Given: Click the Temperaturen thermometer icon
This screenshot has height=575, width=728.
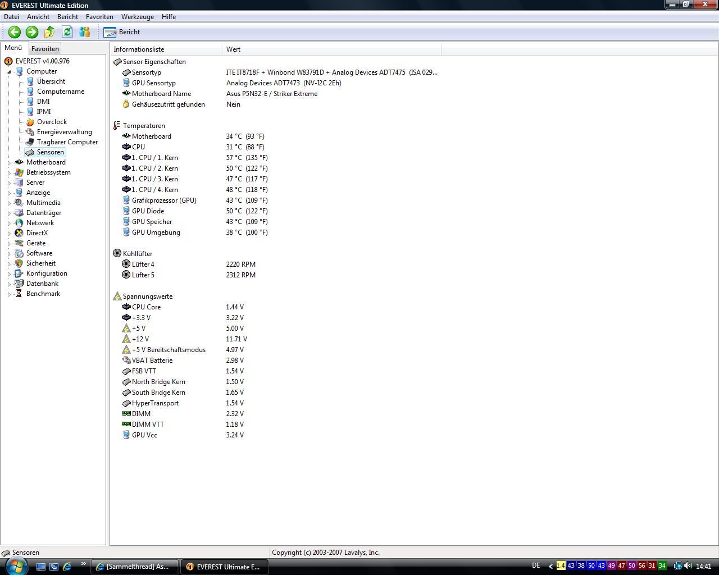Looking at the screenshot, I should point(117,126).
